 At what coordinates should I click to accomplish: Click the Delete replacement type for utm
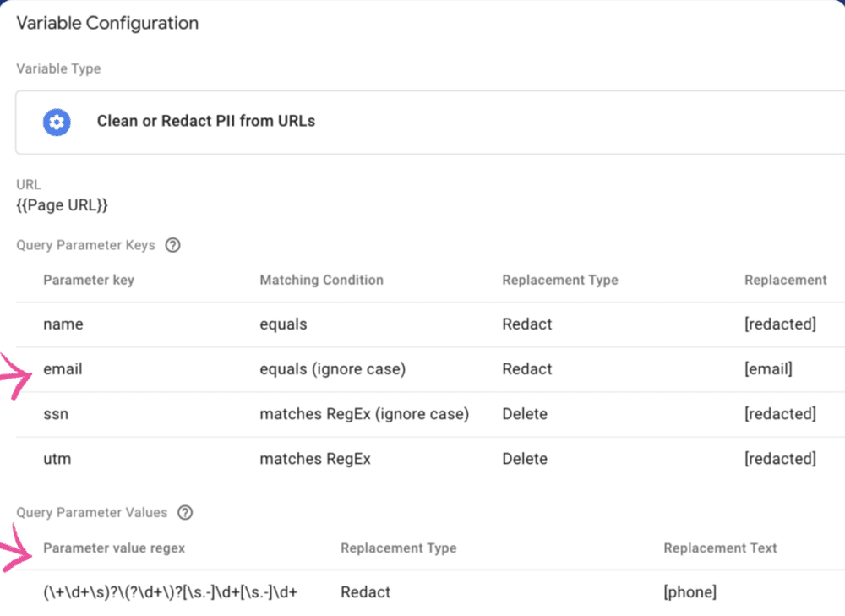[x=525, y=459]
